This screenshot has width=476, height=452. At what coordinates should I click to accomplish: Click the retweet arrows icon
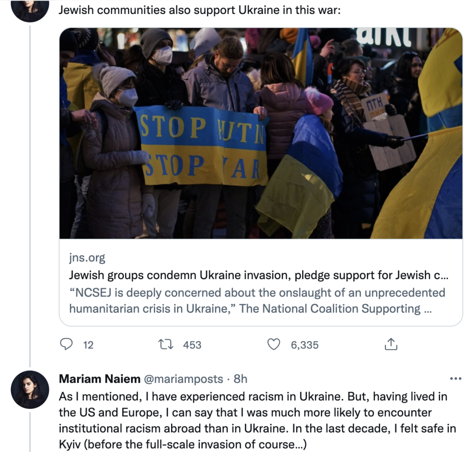coord(166,345)
